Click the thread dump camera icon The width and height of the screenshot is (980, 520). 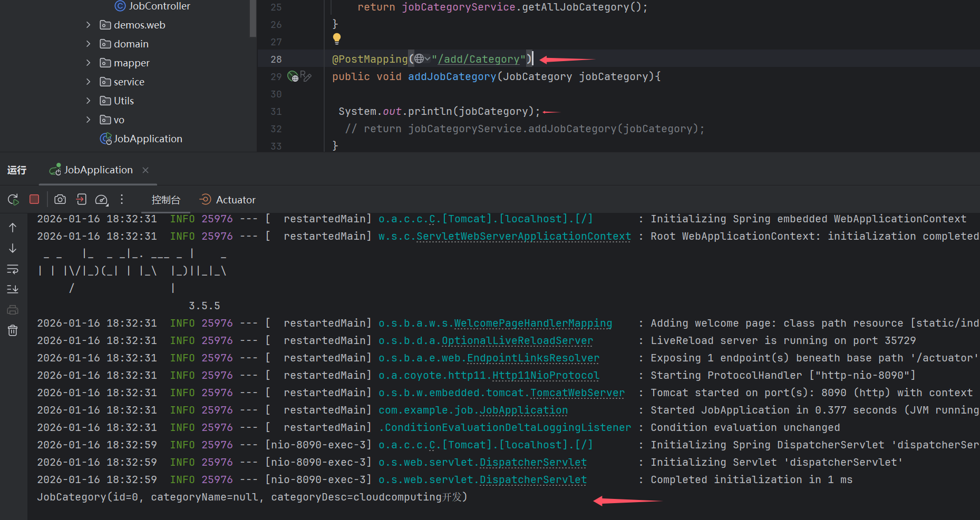pos(60,199)
